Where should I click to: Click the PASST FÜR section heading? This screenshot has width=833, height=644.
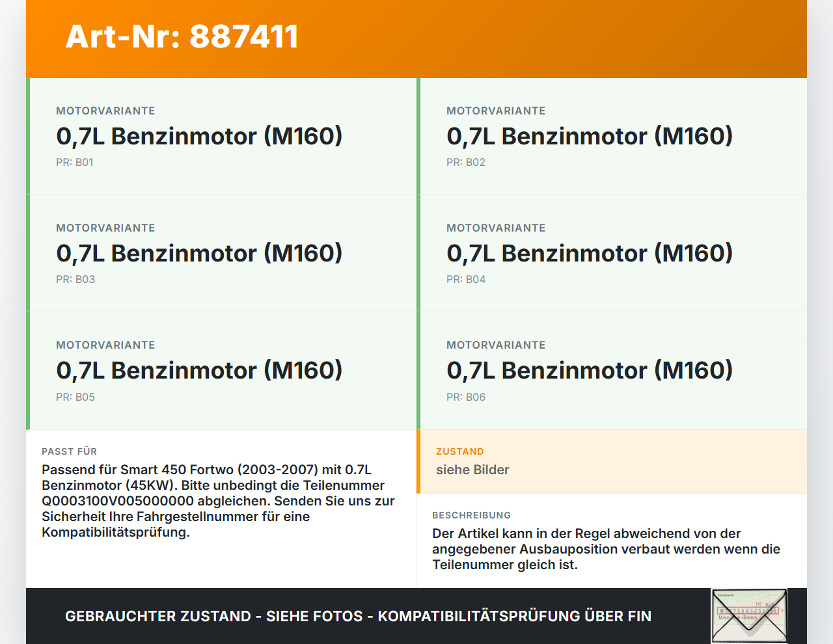[69, 451]
